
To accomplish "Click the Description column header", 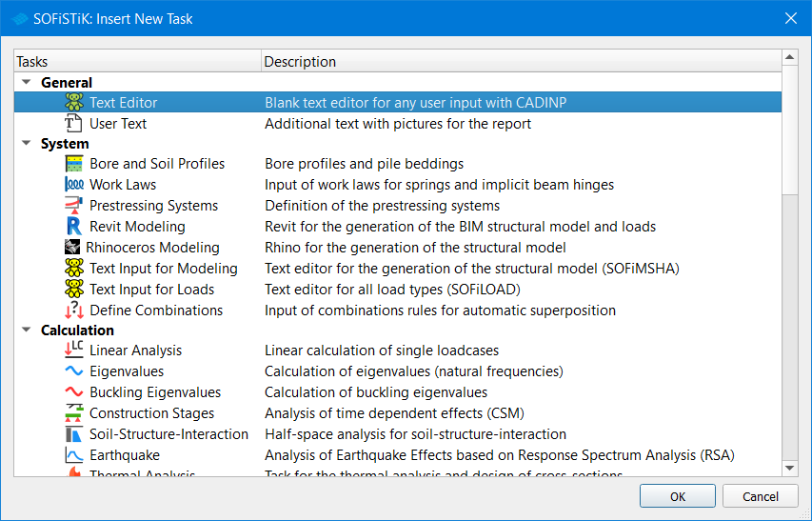I will (520, 62).
